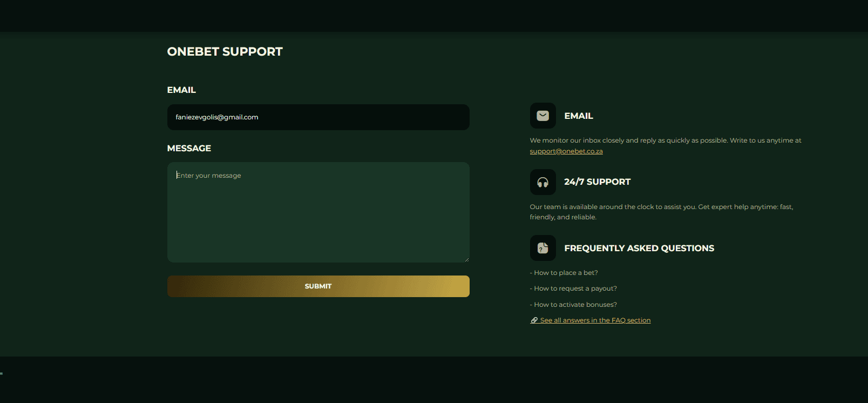
Task: Click inside the Message text area
Action: (x=318, y=212)
